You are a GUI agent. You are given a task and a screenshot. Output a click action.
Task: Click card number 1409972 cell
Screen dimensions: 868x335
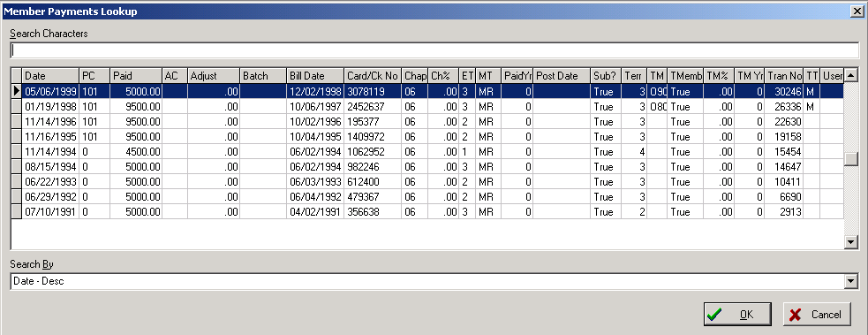373,136
